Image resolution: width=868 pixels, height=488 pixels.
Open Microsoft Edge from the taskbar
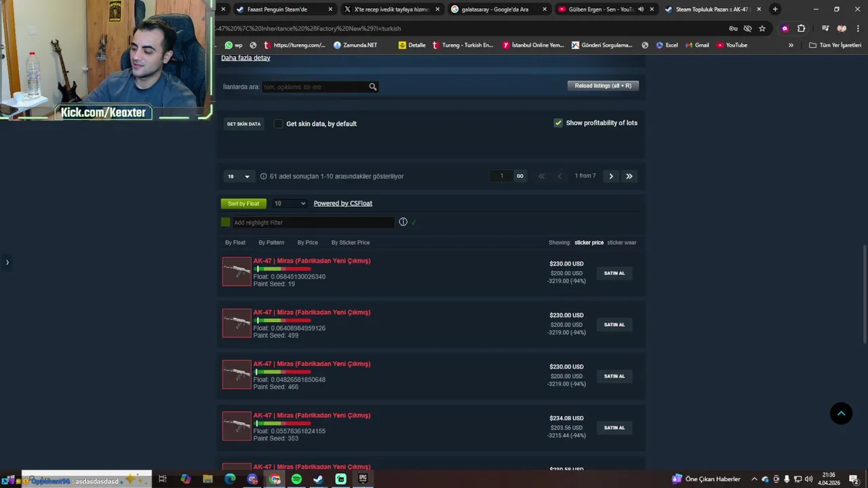[230, 479]
